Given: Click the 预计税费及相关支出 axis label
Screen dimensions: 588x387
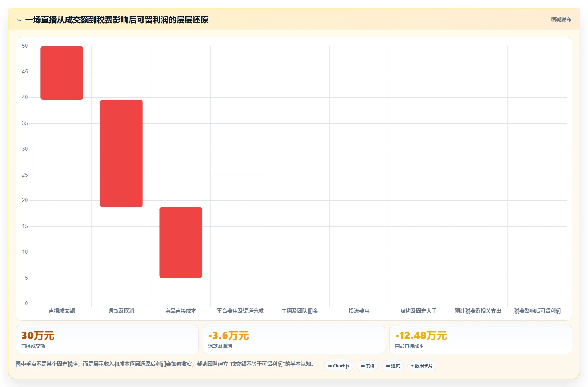Looking at the screenshot, I should click(478, 311).
